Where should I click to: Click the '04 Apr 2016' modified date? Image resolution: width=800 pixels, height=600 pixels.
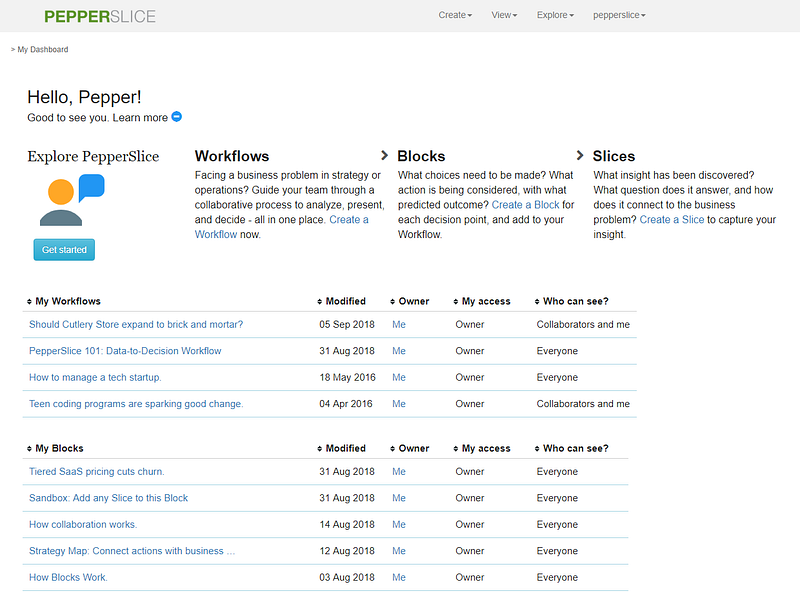[x=346, y=404]
